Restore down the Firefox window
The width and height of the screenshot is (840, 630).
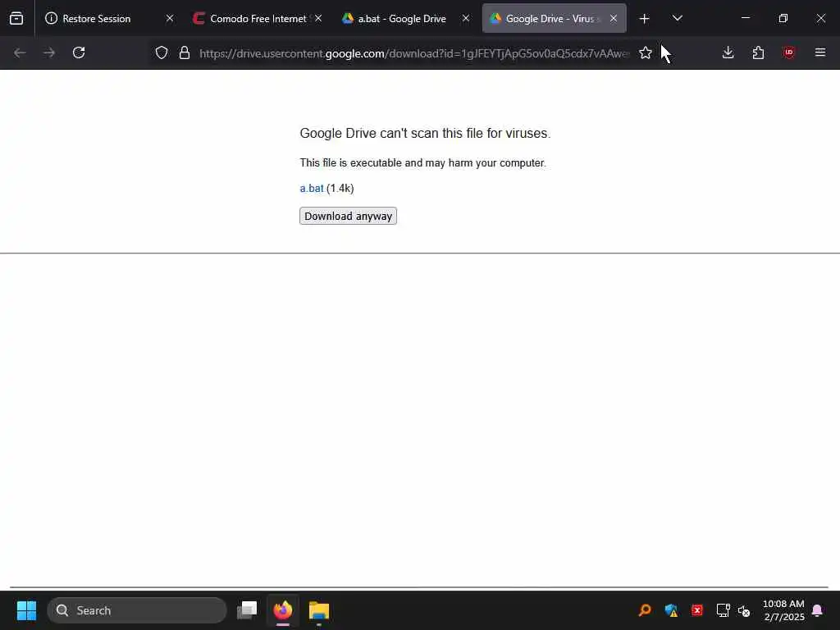(x=783, y=18)
